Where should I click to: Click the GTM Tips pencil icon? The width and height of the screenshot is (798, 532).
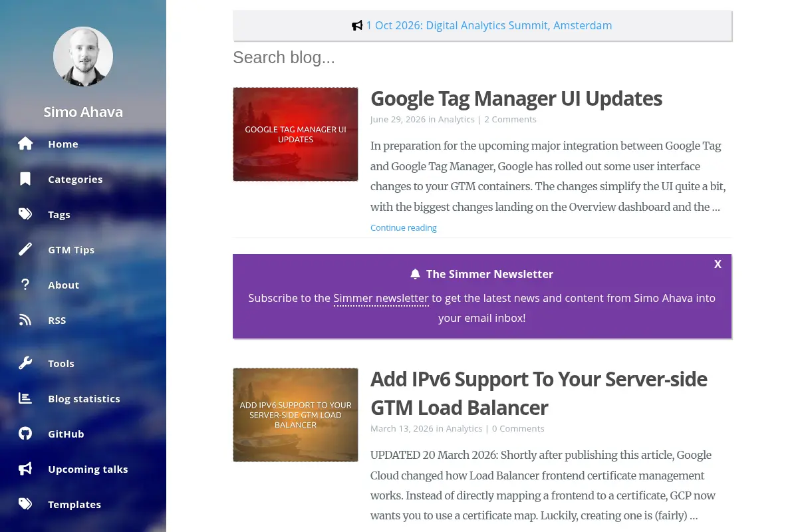(25, 249)
